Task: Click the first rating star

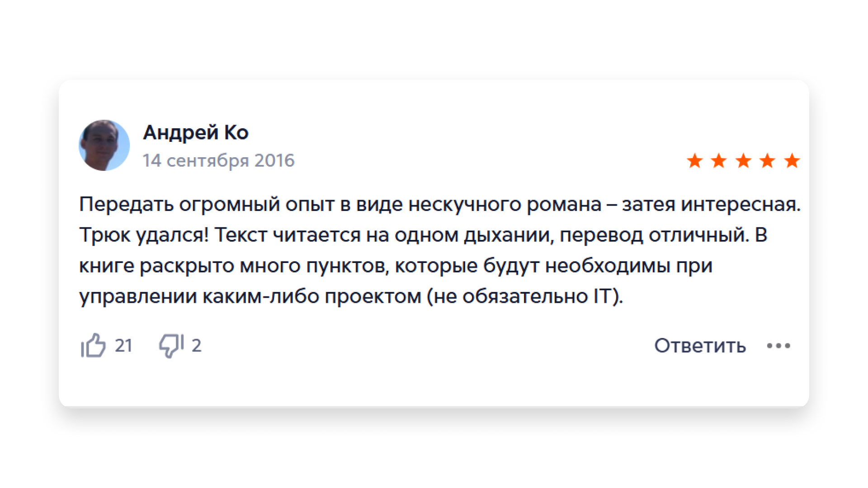Action: (694, 161)
